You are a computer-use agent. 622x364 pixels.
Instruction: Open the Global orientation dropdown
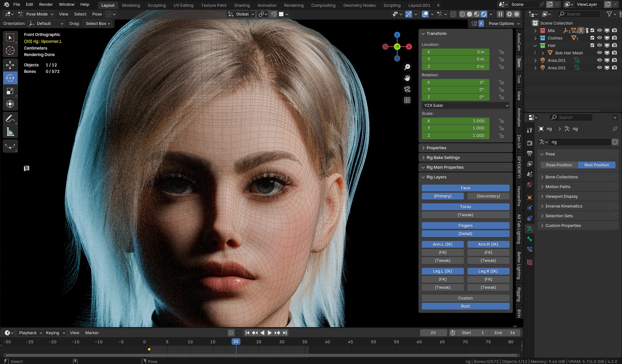pyautogui.click(x=241, y=14)
